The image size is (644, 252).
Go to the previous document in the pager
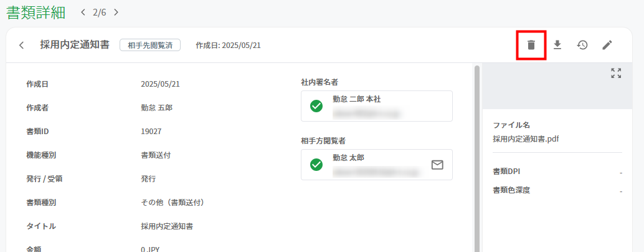83,12
